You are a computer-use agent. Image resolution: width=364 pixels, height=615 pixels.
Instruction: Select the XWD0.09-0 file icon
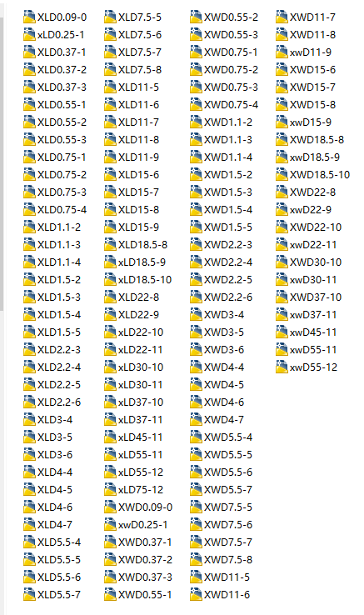click(x=110, y=507)
